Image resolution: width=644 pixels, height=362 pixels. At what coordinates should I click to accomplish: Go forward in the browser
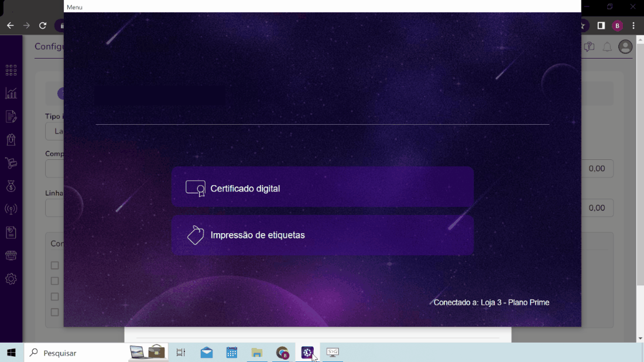click(26, 25)
